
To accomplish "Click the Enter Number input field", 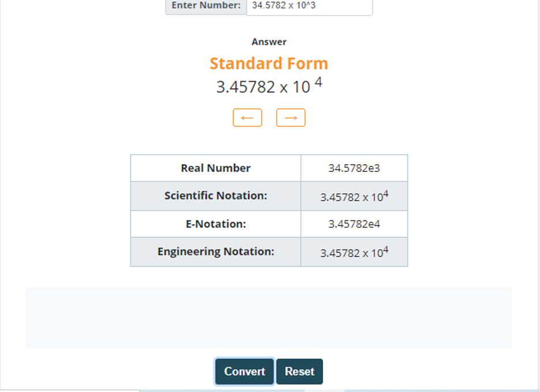I will [x=309, y=7].
